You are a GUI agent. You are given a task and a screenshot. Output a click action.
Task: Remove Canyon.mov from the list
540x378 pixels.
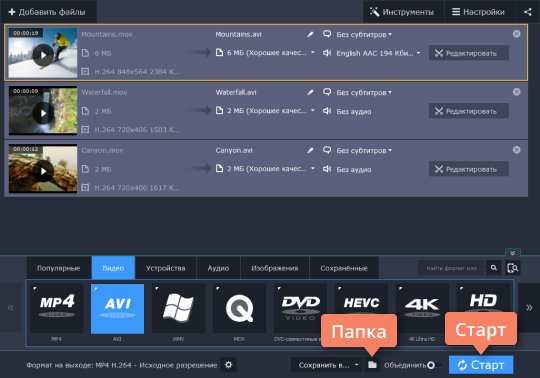516,150
